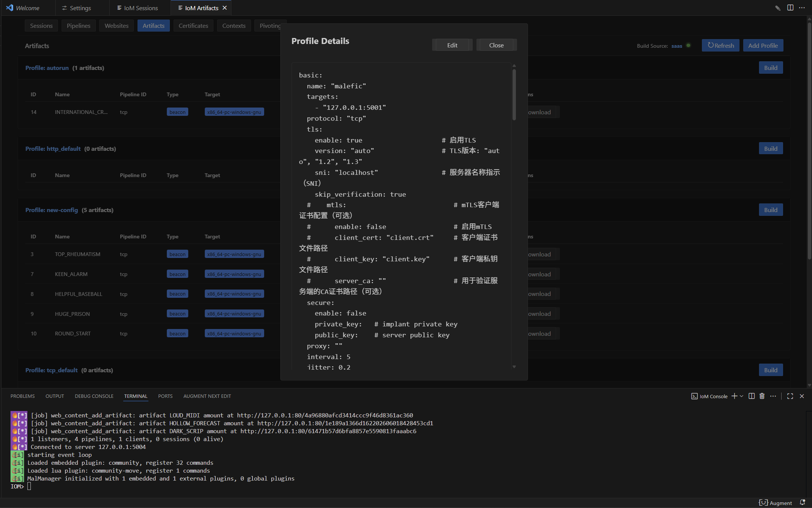This screenshot has width=812, height=508.
Task: Click the x86_64-pc-windows-gnu target in the ROUND_START row
Action: coord(234,334)
